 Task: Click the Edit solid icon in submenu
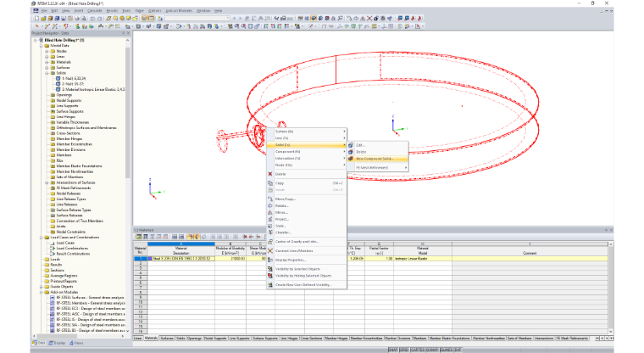tap(351, 145)
